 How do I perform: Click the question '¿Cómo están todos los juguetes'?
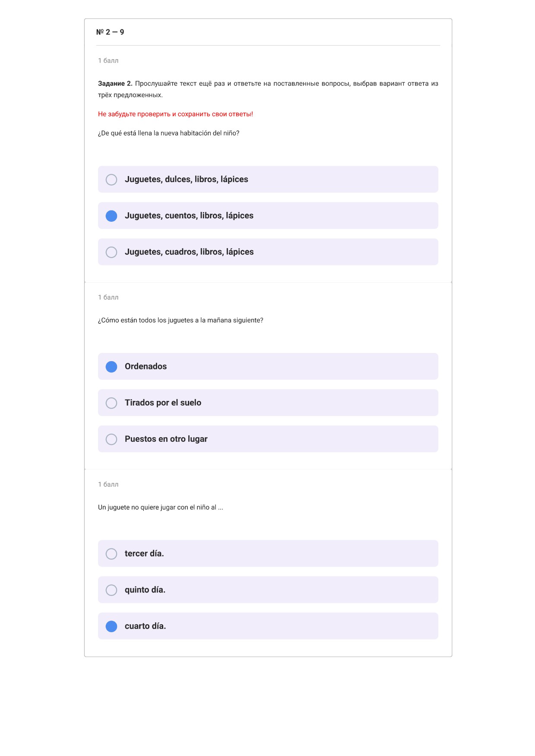180,320
